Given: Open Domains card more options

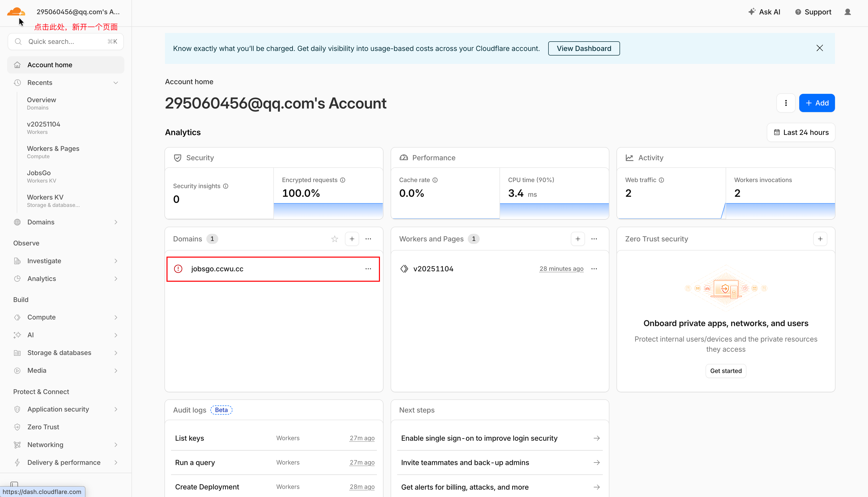Looking at the screenshot, I should click(368, 239).
